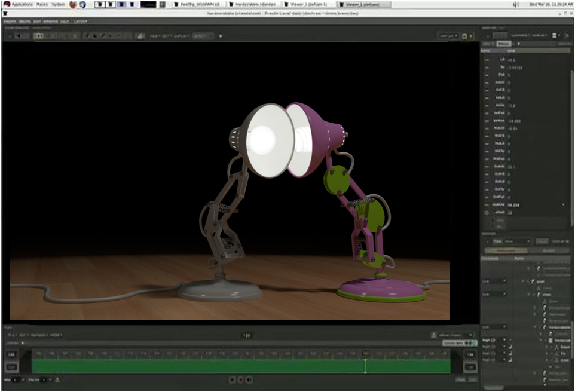The height and width of the screenshot is (392, 575).
Task: Launch Firefox from the top panel icon
Action: [74, 4]
